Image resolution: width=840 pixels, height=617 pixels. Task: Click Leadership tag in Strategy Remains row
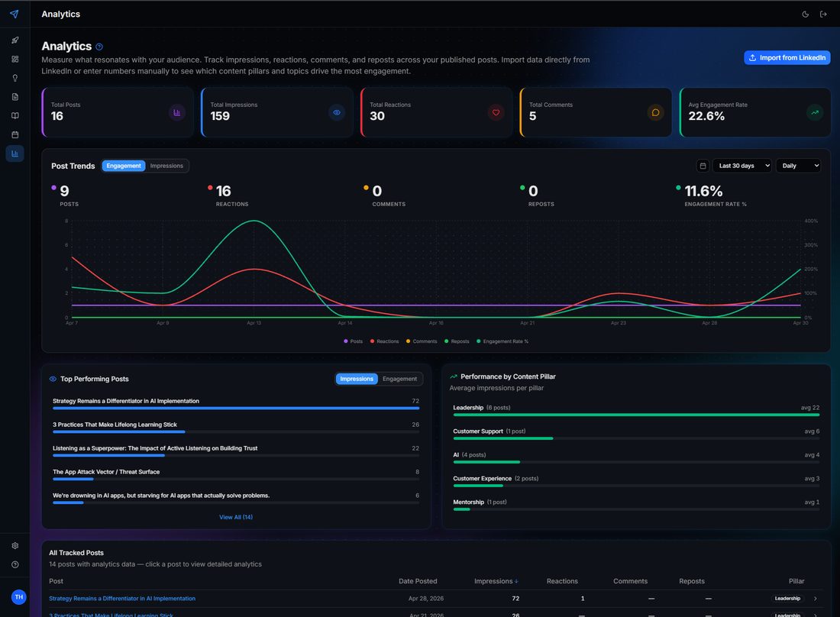click(787, 598)
